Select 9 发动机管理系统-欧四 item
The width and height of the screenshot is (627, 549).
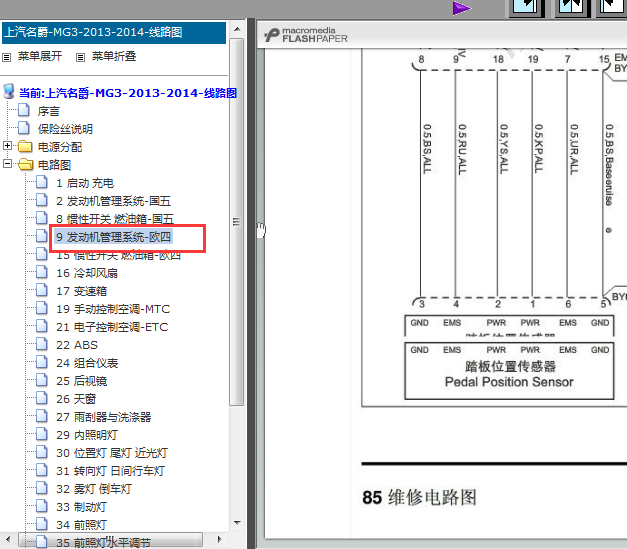pos(114,237)
